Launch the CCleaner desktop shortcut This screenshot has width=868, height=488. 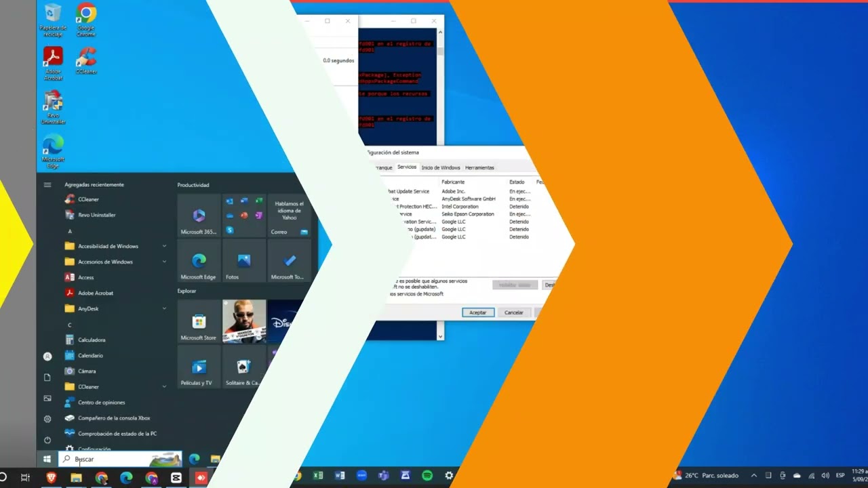(x=86, y=60)
